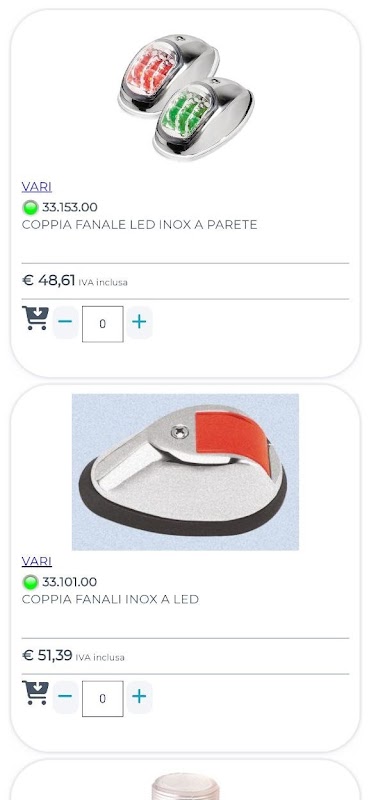Add item 33.153.00 to the cart
The image size is (369, 800).
35,318
